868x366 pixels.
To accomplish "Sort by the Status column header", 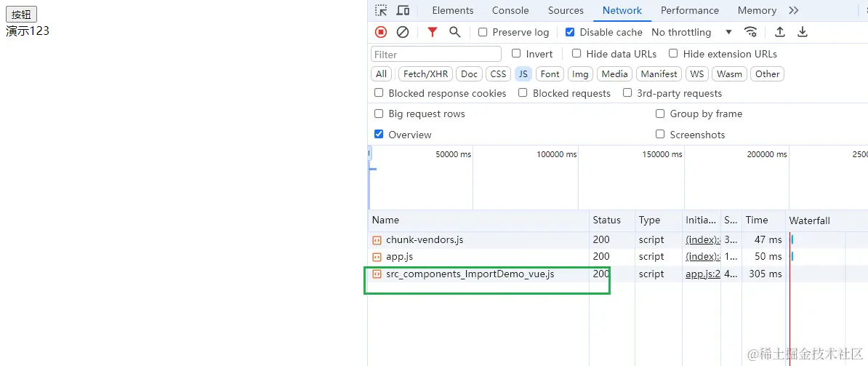I will coord(611,220).
